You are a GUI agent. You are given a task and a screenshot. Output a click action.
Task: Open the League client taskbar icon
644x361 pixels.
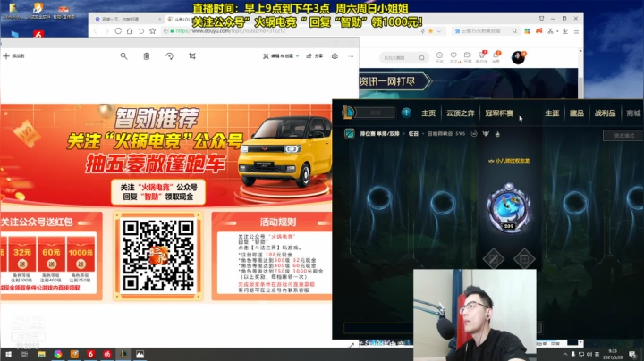[123, 355]
